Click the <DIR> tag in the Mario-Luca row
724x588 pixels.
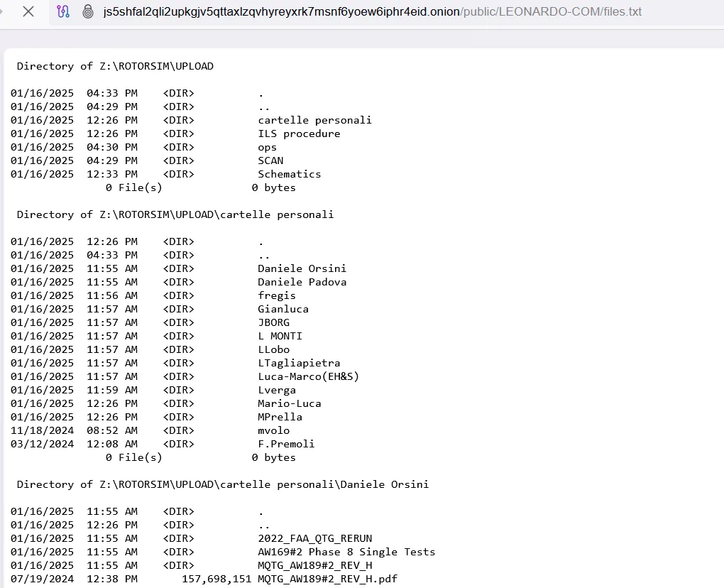[x=179, y=403]
